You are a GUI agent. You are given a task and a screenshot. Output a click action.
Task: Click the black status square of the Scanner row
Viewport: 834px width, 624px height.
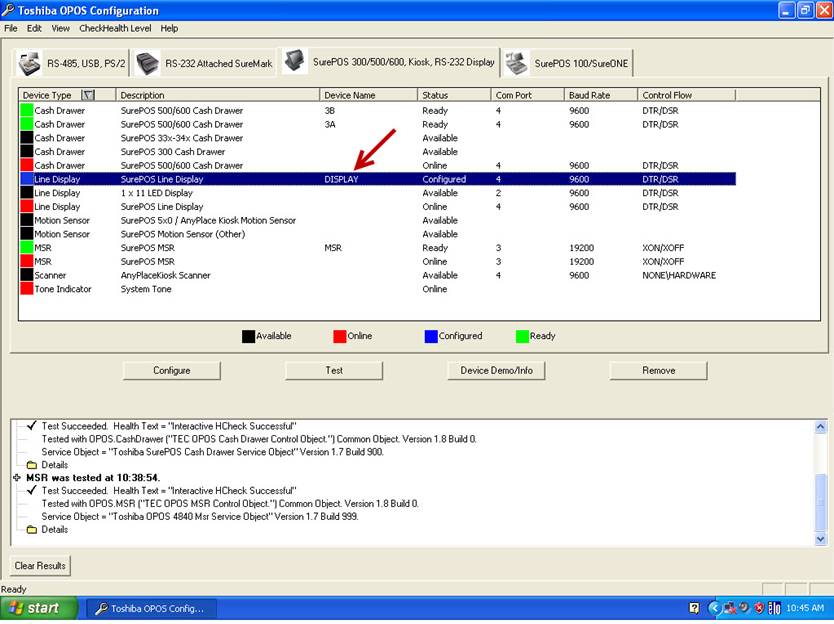click(x=26, y=275)
